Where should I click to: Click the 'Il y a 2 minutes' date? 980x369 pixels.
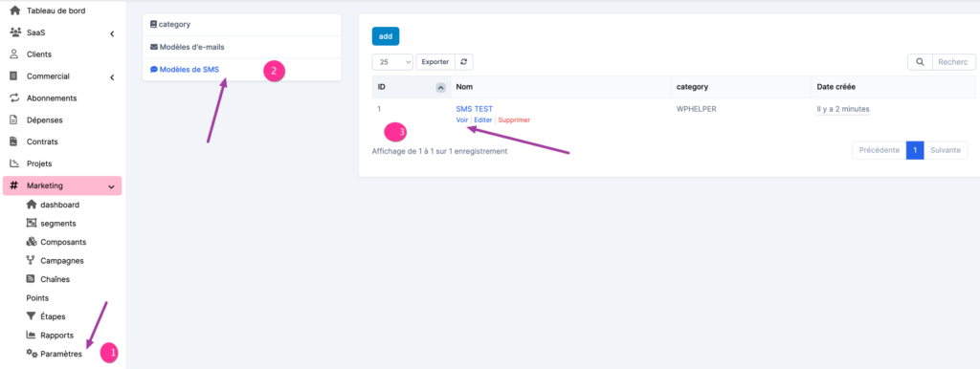(x=843, y=109)
